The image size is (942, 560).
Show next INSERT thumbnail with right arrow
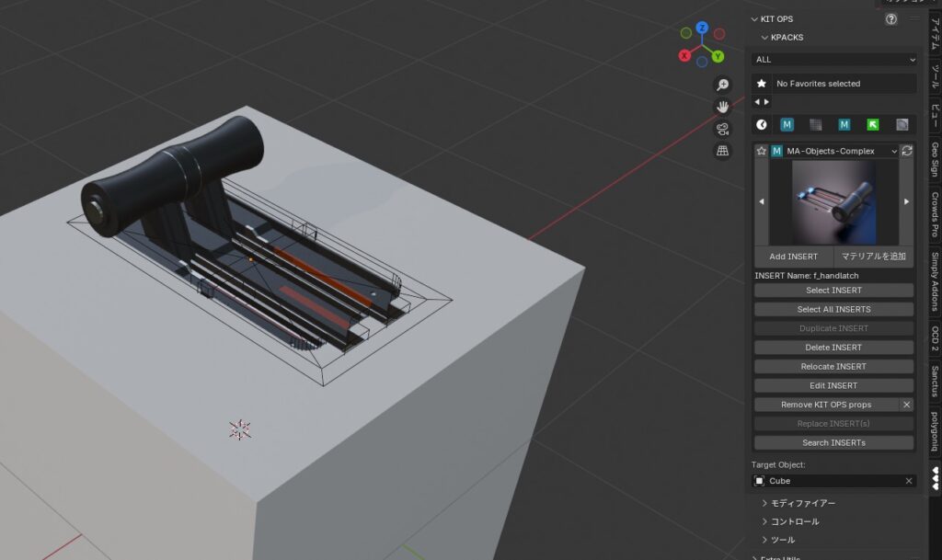906,201
